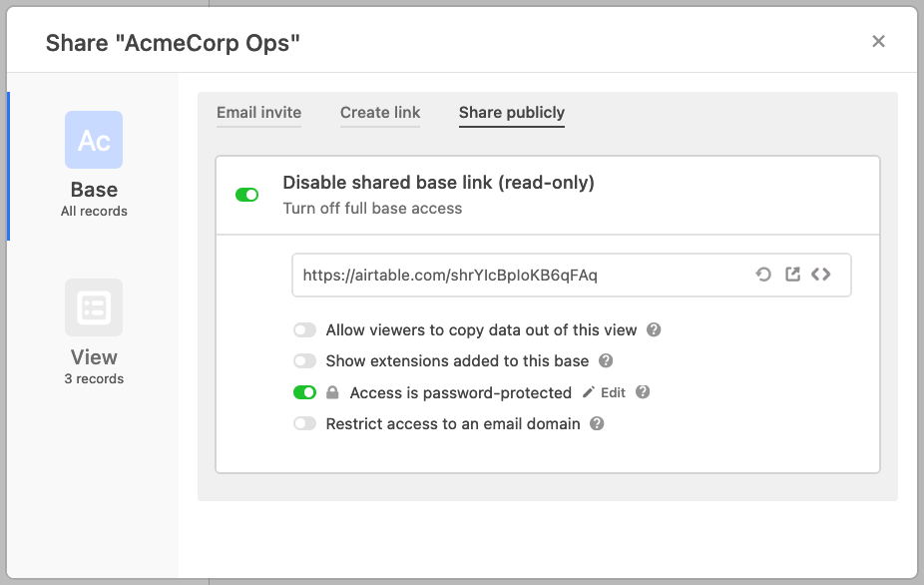Enable restrict access to email domain
Viewport: 924px width, 585px height.
pos(304,423)
